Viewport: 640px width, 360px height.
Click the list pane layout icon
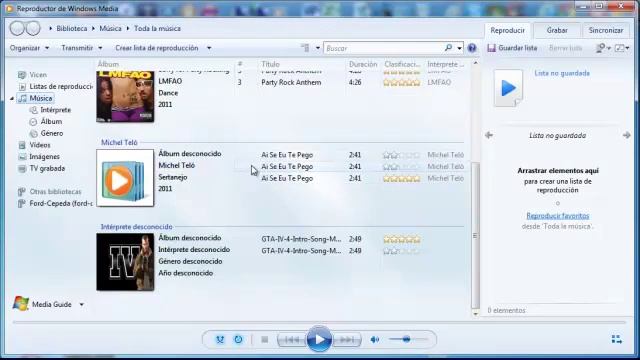[620, 48]
